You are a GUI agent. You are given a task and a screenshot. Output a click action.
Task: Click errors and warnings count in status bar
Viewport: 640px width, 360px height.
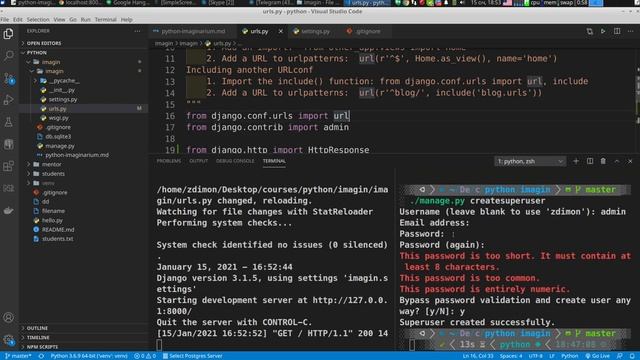coord(145,356)
